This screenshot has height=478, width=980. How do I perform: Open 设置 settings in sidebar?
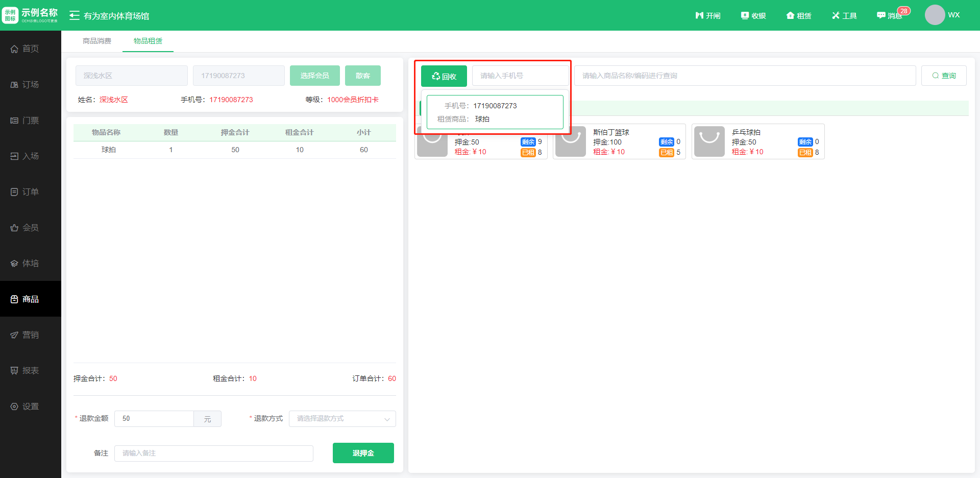(x=25, y=407)
